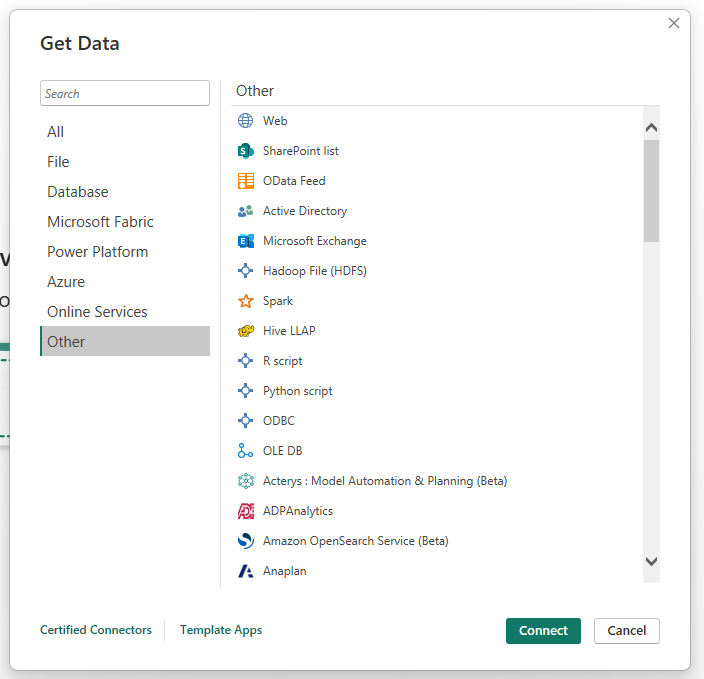Click the Search connectors input field
704x679 pixels.
coord(125,93)
